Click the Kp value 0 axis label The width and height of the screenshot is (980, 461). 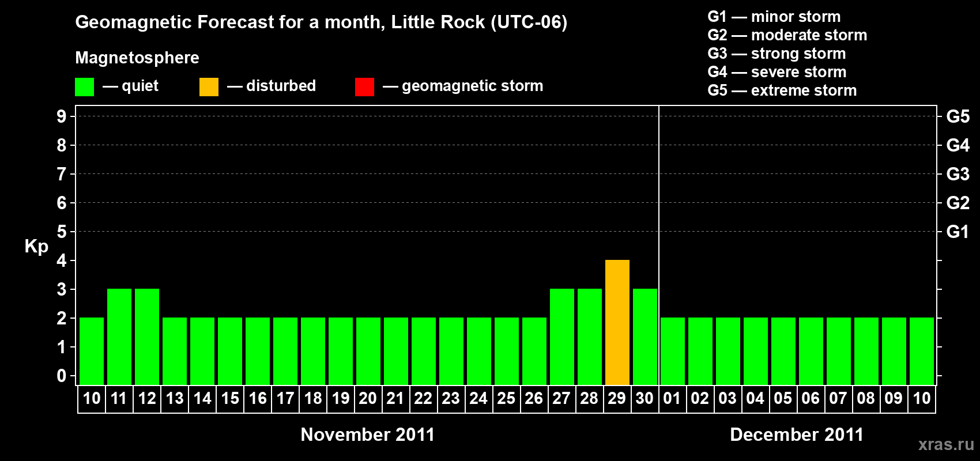[x=62, y=376]
